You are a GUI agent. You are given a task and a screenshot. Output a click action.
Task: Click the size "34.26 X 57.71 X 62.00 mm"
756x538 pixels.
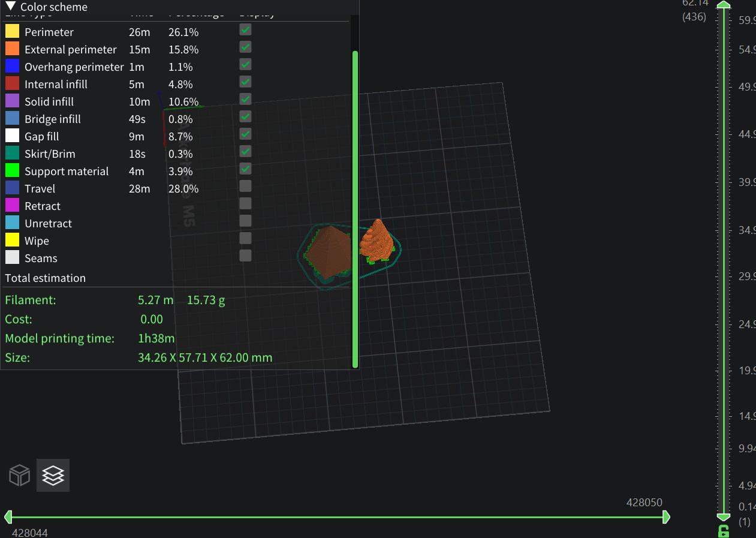click(x=205, y=357)
